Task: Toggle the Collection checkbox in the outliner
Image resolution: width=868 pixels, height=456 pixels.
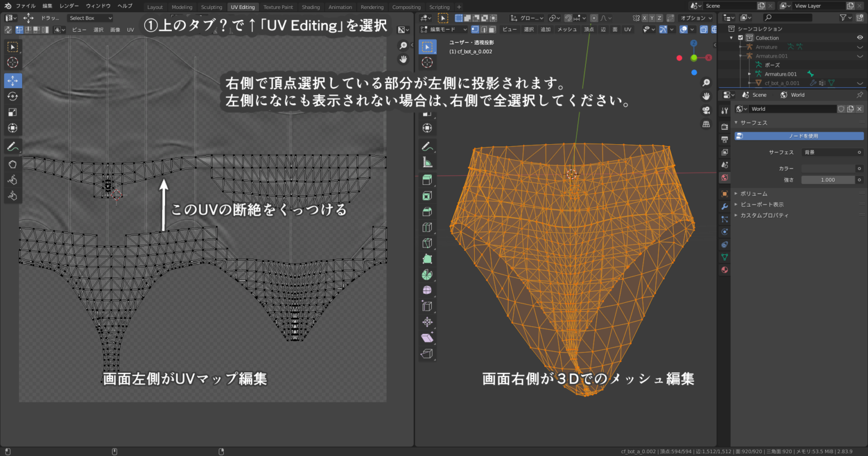Action: [740, 37]
